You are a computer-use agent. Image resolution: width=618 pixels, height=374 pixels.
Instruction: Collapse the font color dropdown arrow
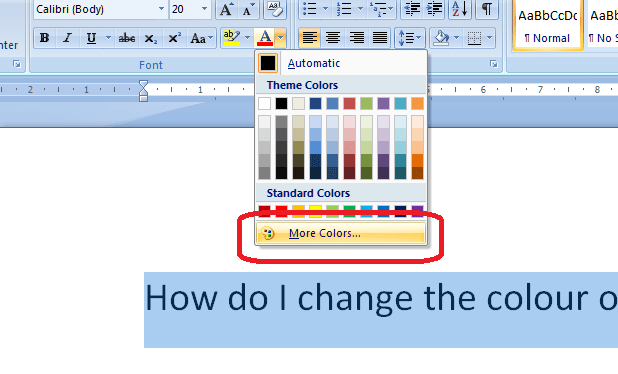pos(280,38)
